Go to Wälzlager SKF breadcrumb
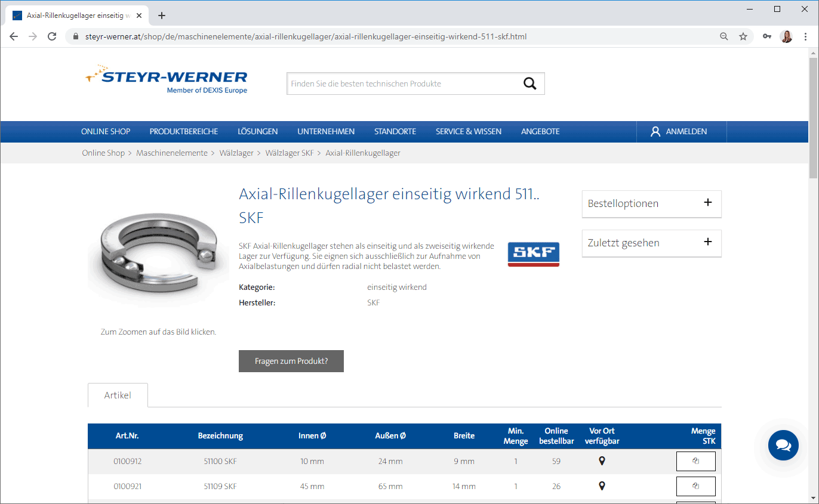Image resolution: width=819 pixels, height=504 pixels. [290, 153]
